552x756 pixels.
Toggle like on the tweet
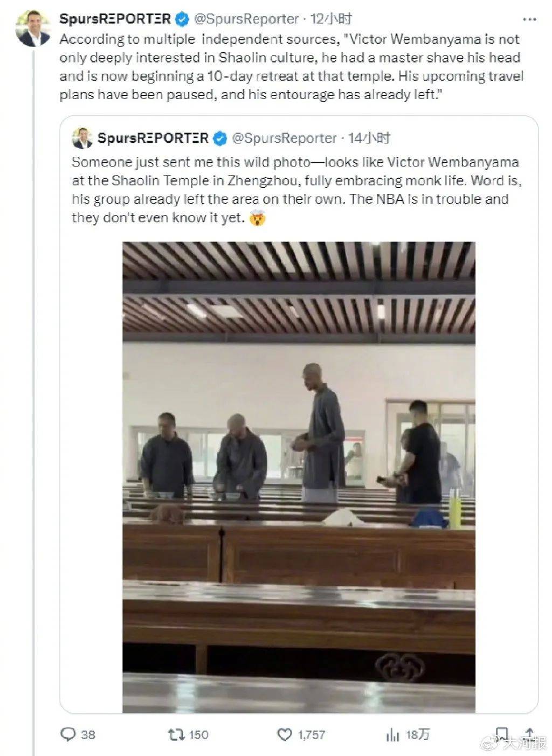284,734
